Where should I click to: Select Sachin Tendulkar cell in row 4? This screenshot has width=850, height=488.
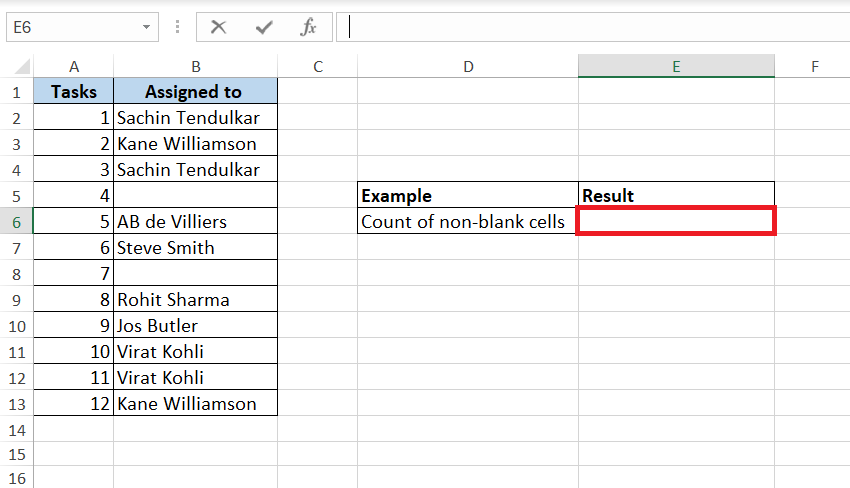click(196, 169)
